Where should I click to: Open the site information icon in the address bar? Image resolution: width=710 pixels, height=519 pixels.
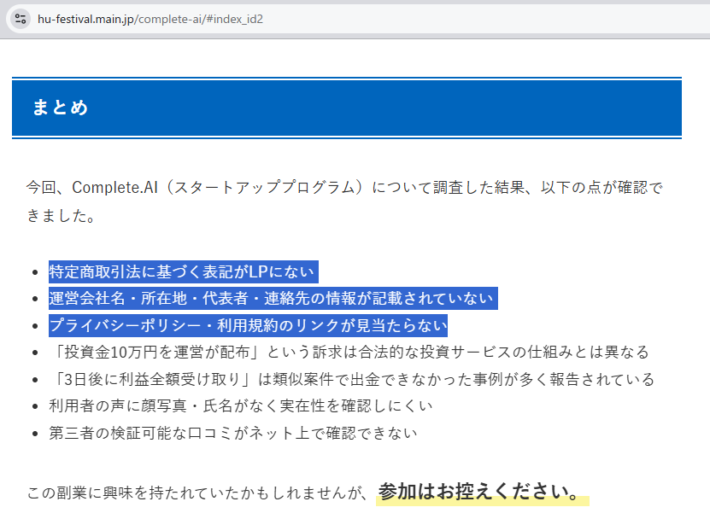point(20,19)
